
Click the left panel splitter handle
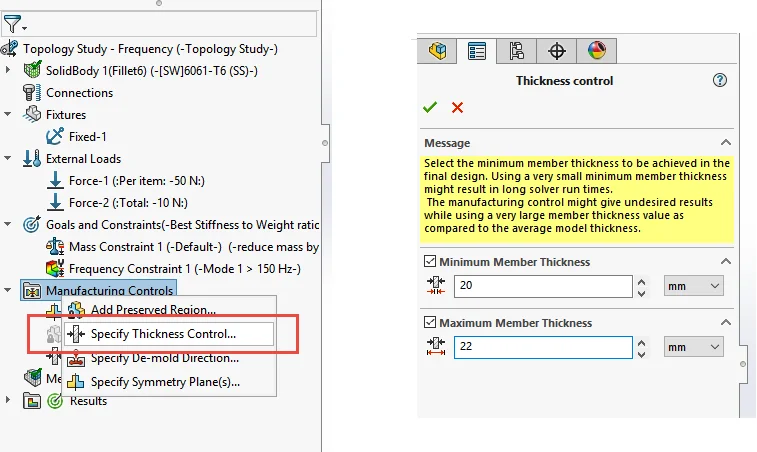(x=325, y=143)
